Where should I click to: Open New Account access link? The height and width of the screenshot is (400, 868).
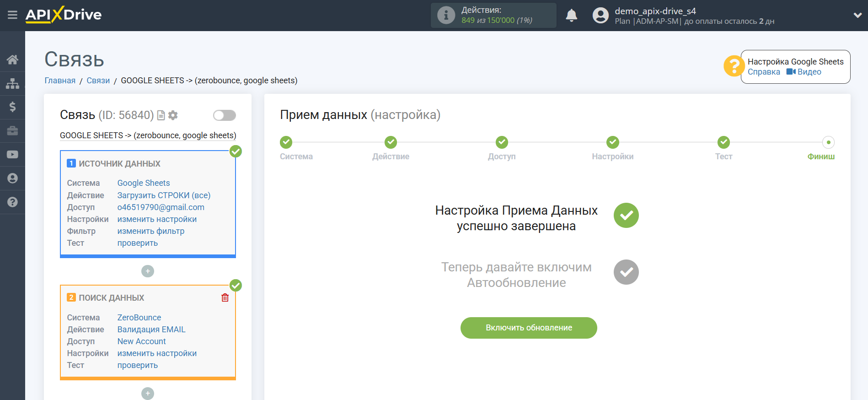tap(141, 341)
